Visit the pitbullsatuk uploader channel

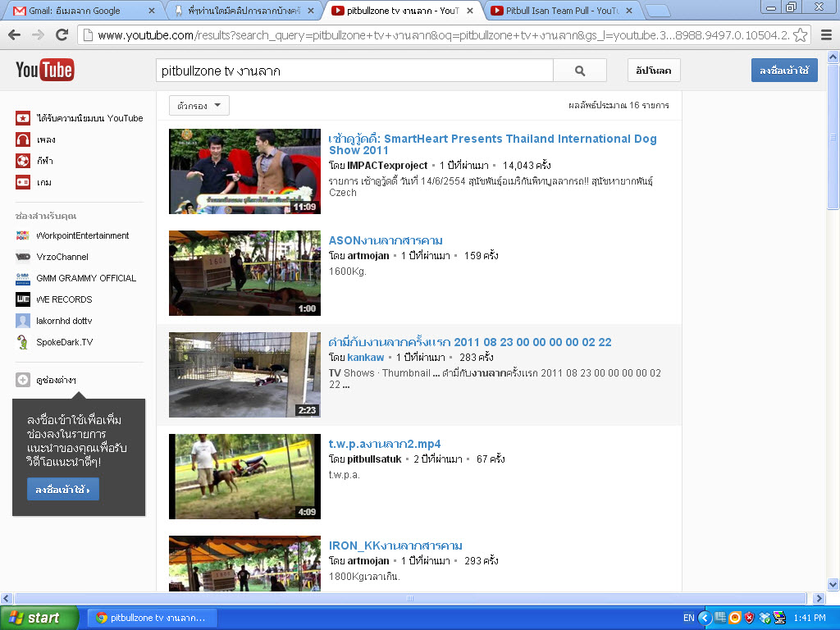[374, 459]
